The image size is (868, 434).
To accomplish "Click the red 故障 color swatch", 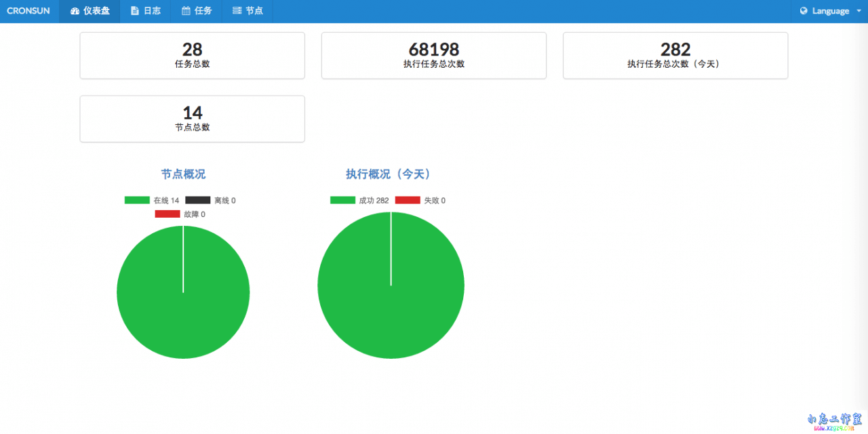I will pos(167,214).
